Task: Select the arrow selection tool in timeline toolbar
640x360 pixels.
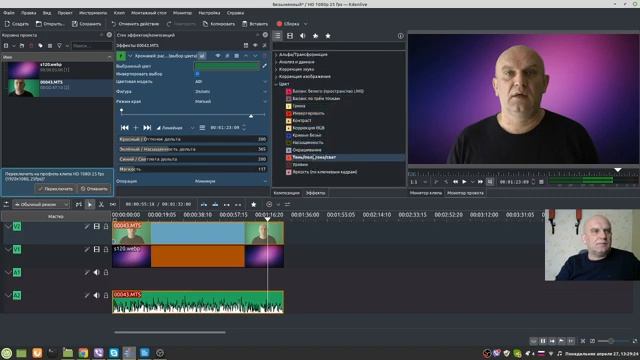Action: tap(90, 204)
